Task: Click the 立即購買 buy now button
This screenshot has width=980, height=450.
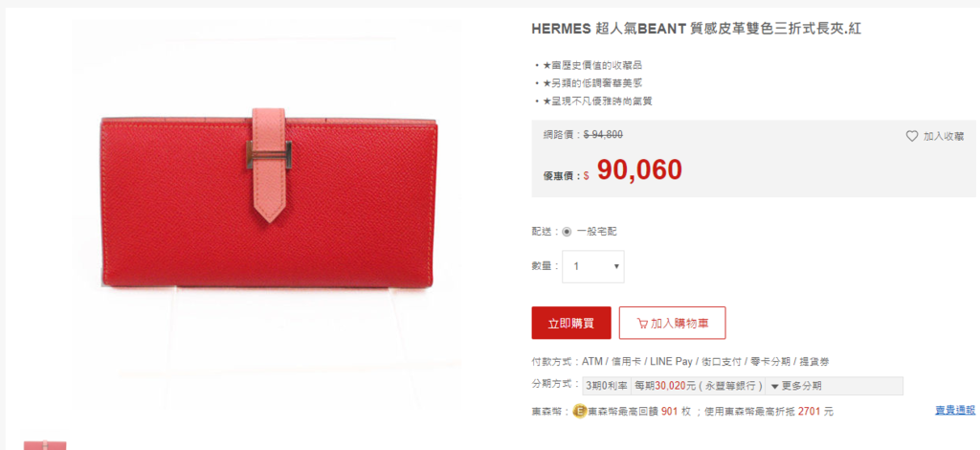Action: [x=571, y=323]
